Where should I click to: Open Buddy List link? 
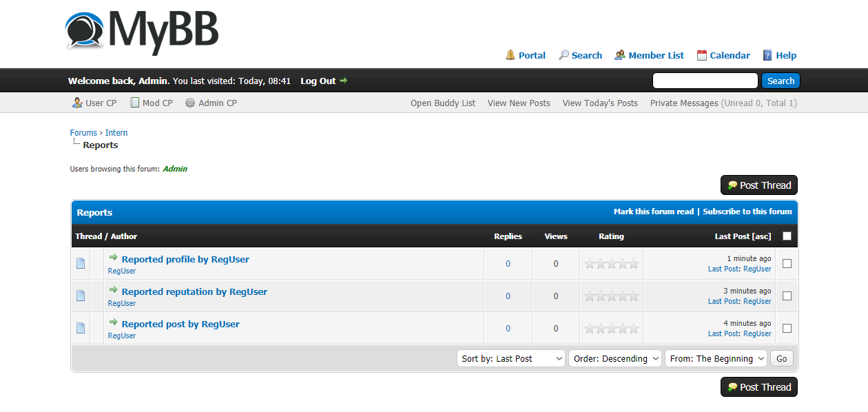[443, 103]
